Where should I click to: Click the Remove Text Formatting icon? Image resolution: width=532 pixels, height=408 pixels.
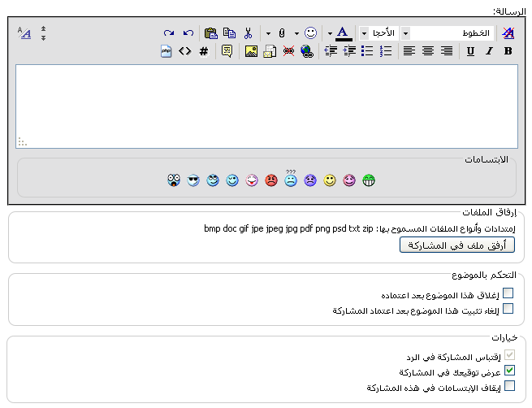click(x=508, y=33)
